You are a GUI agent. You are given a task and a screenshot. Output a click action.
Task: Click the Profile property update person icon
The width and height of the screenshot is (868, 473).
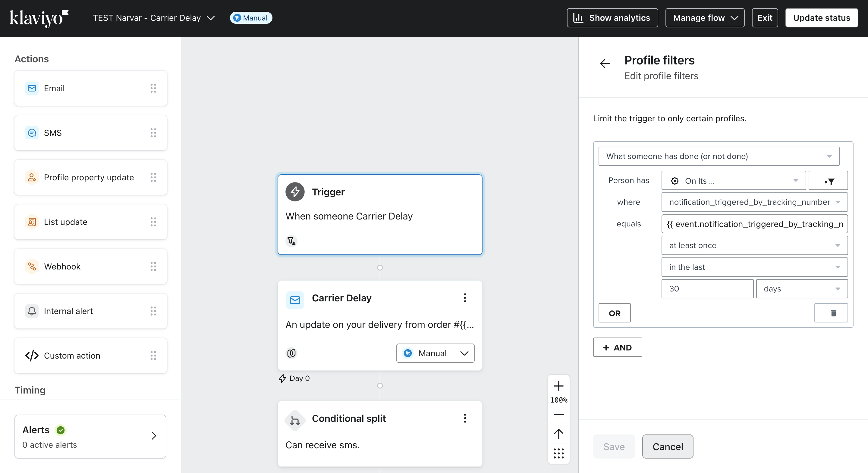point(32,177)
